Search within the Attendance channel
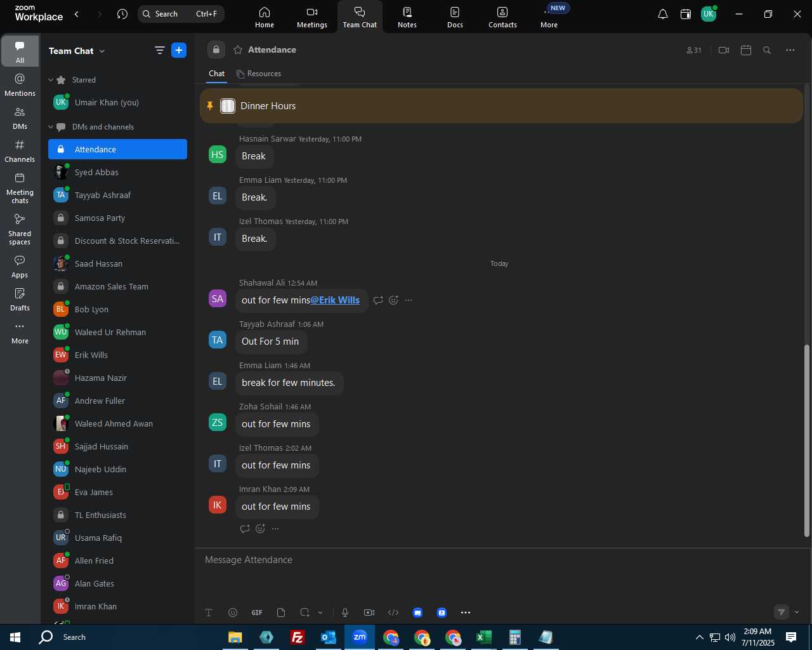Screen dimensions: 812x650 [x=767, y=50]
